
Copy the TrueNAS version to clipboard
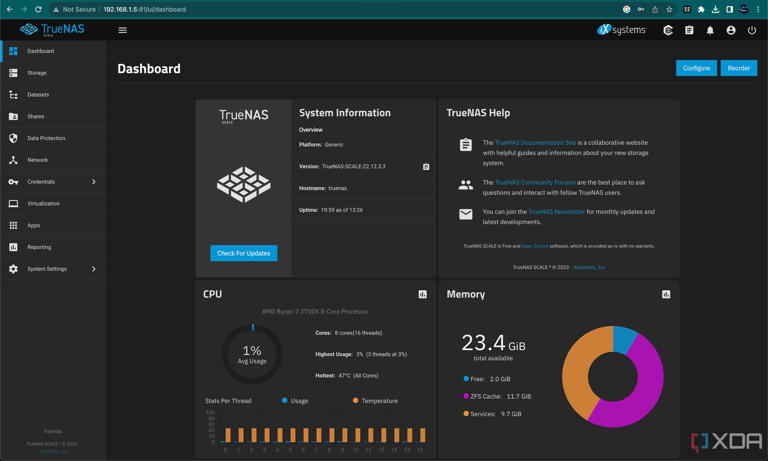pyautogui.click(x=426, y=167)
